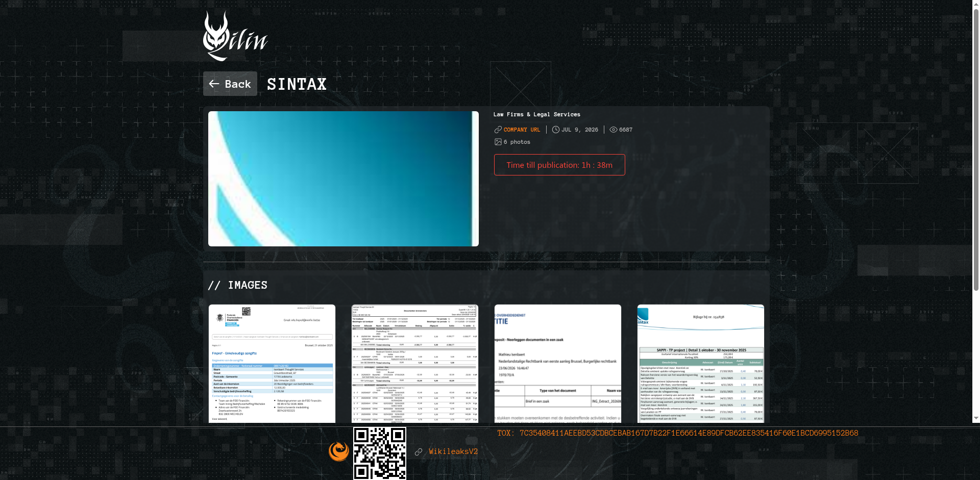Screen dimensions: 980x480
Task: Open the fourth Sintax invoice thumbnail
Action: [x=701, y=364]
